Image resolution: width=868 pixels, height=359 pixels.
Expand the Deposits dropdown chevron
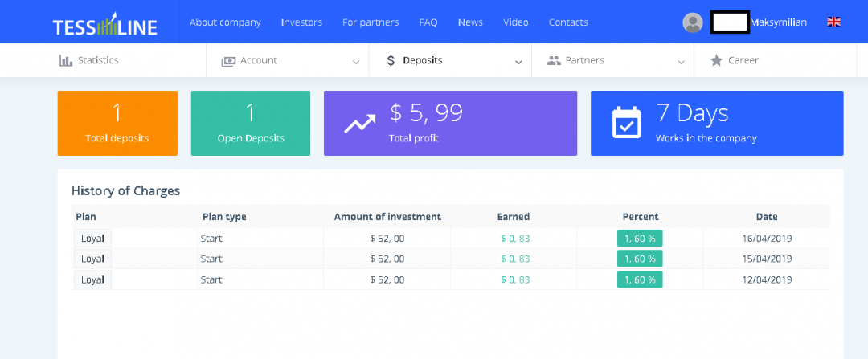[518, 62]
